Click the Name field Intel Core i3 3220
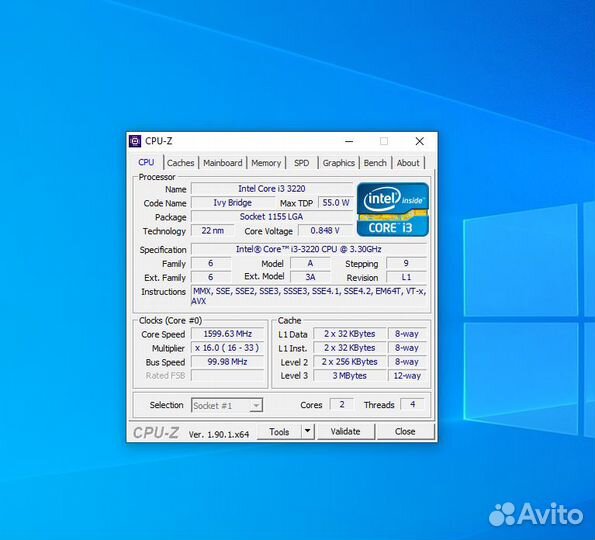This screenshot has width=595, height=540. click(272, 189)
